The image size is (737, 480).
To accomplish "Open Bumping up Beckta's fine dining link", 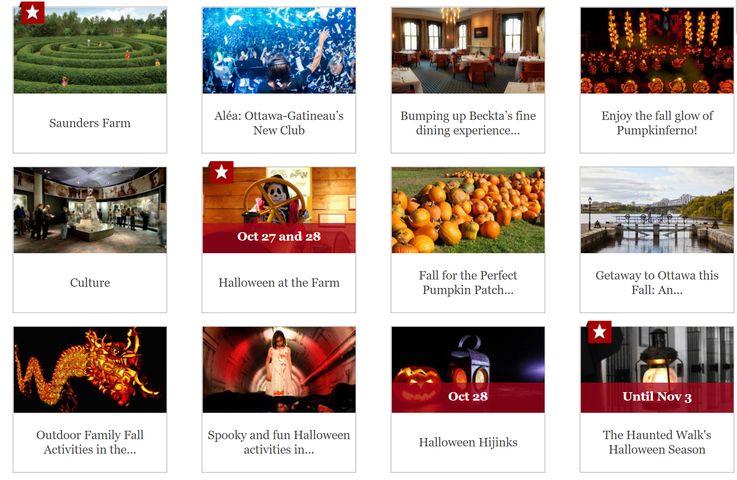I will tap(468, 123).
